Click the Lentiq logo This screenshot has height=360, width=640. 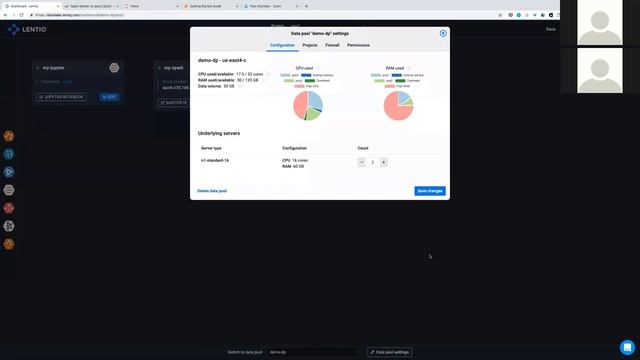pos(27,29)
